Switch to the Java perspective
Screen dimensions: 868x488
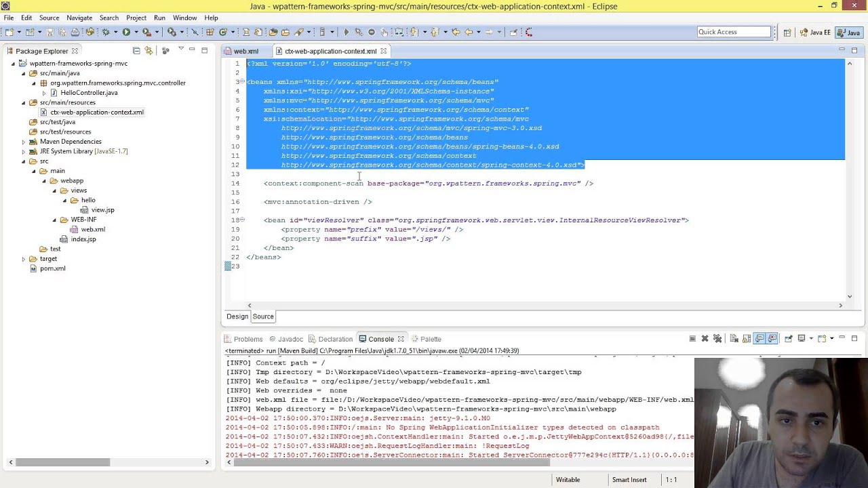point(848,33)
